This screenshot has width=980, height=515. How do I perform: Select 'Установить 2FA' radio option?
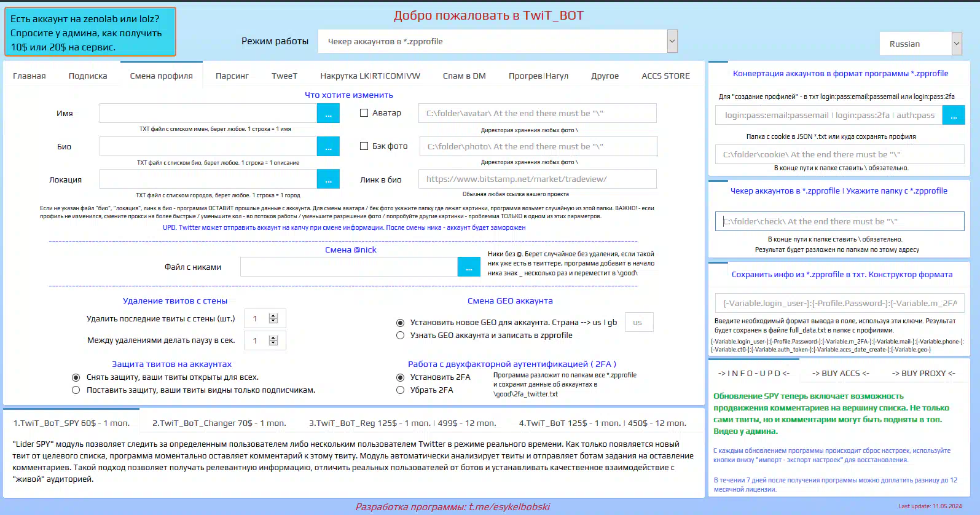(401, 377)
